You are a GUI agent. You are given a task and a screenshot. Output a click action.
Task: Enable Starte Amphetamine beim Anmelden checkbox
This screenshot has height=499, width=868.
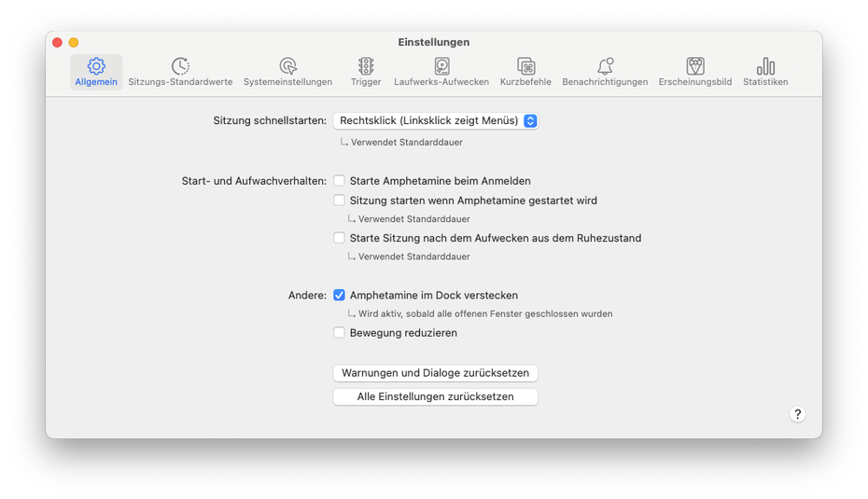point(340,181)
